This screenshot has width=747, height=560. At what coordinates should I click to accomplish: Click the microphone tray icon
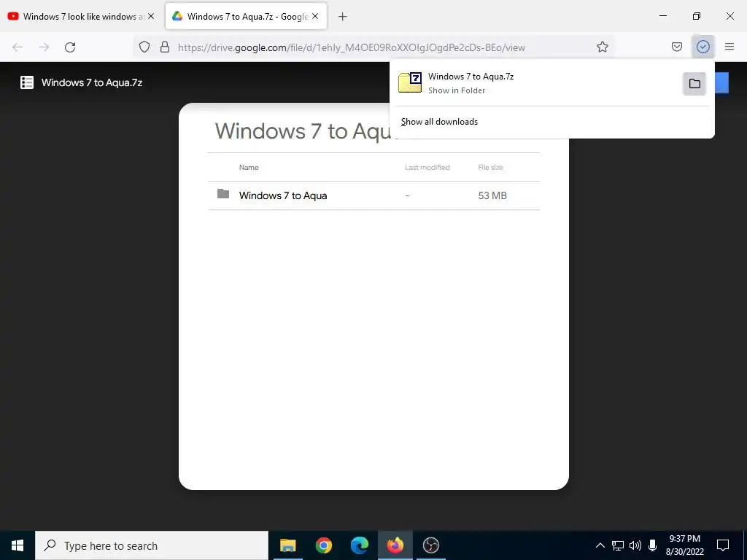[x=652, y=545]
